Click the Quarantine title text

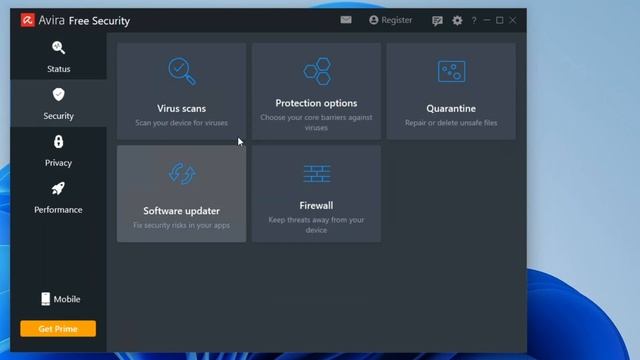[x=451, y=109]
